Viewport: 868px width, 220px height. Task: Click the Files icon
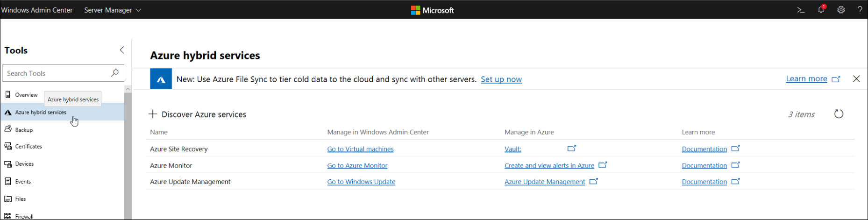point(8,199)
